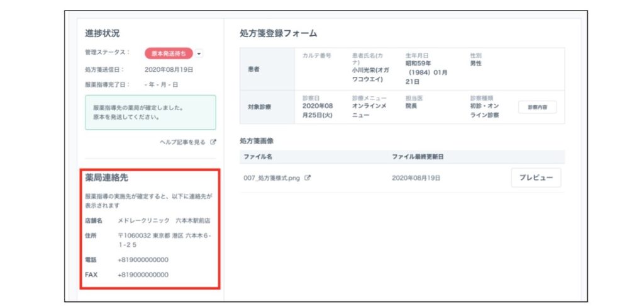Click external-link icon next to 007_処方箋様式.png
This screenshot has width=644, height=306.
point(308,178)
